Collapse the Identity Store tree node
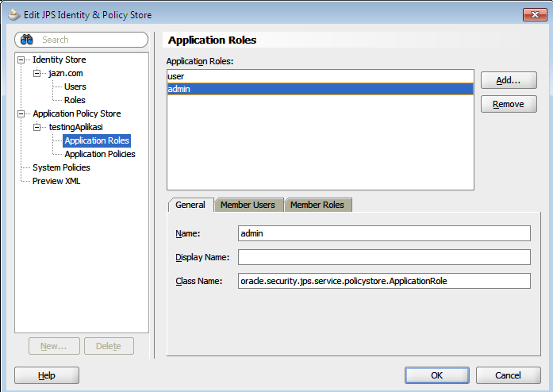 (21, 60)
